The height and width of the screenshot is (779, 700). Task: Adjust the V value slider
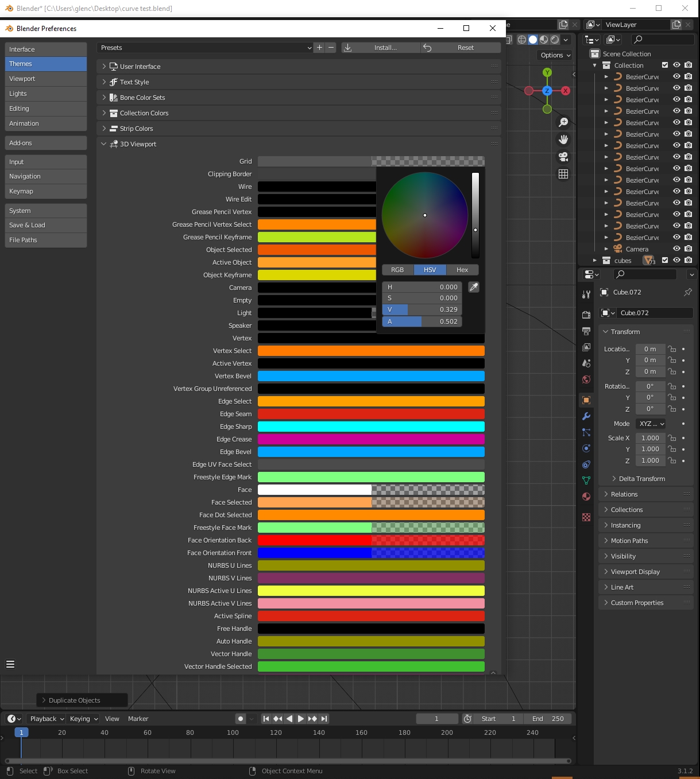(x=422, y=309)
